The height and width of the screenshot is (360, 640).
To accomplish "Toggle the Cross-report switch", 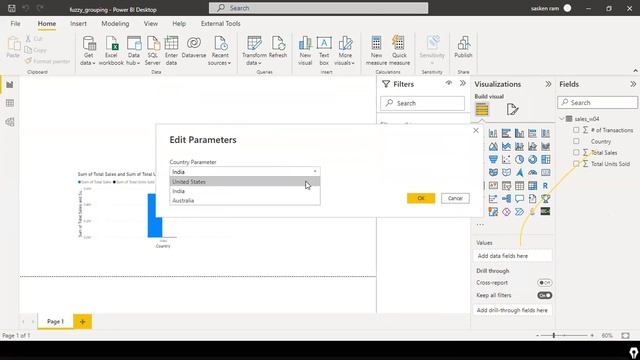I will coord(544,282).
